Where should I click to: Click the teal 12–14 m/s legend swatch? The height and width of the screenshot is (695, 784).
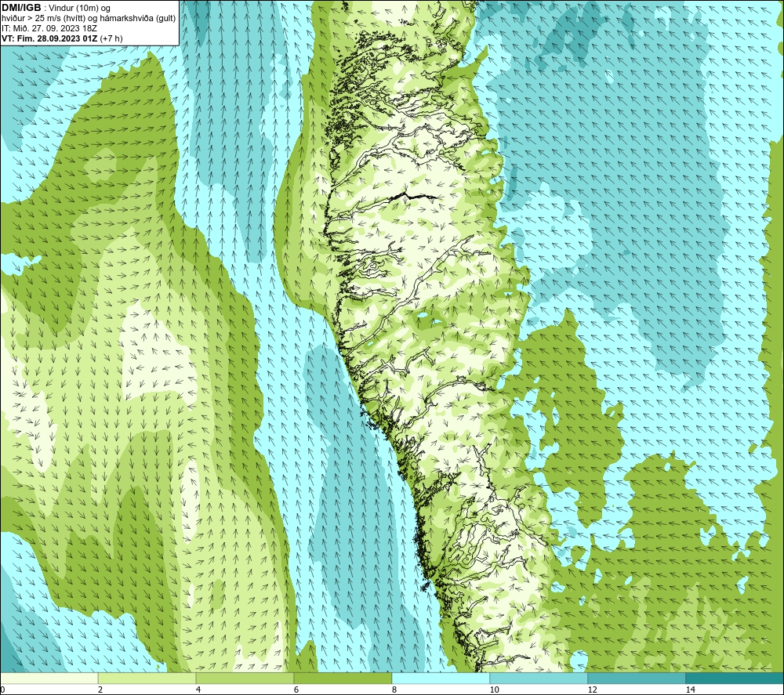coord(637,678)
